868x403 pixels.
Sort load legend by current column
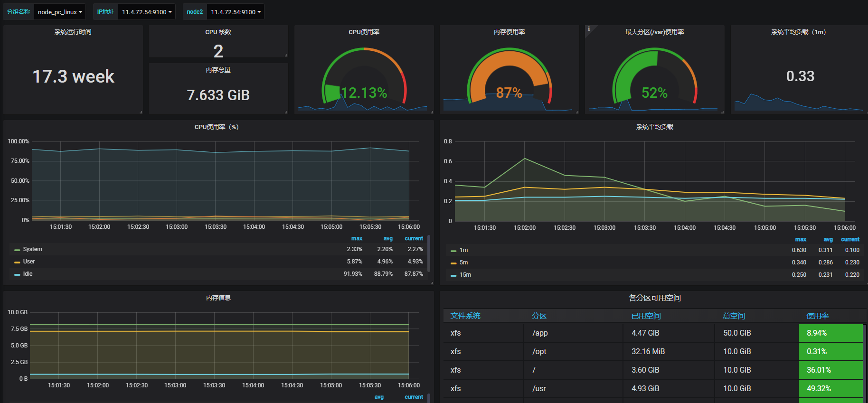pyautogui.click(x=850, y=239)
